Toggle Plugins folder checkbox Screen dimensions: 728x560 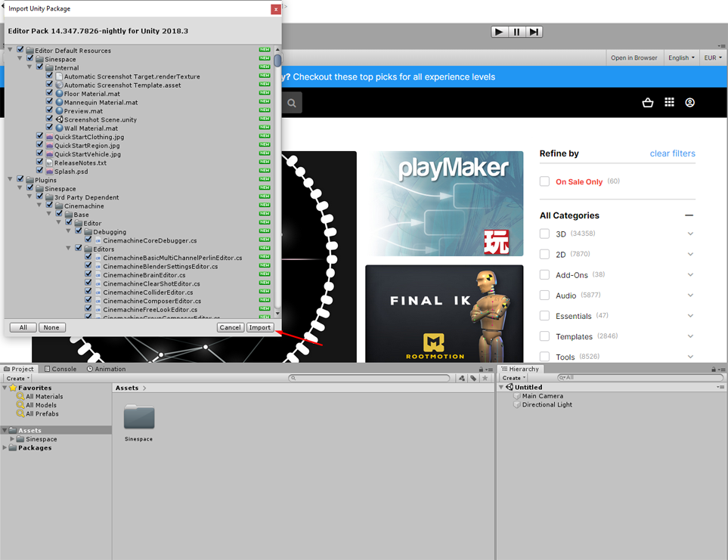tap(20, 178)
